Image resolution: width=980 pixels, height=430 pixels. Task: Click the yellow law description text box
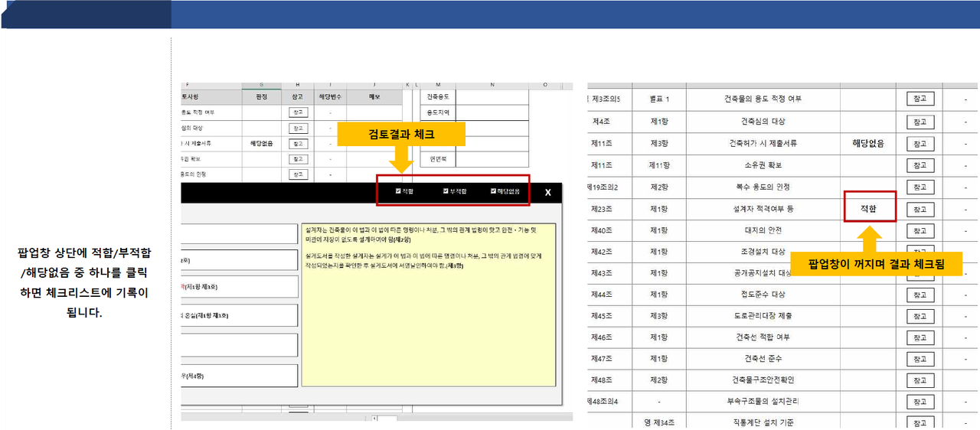click(428, 305)
